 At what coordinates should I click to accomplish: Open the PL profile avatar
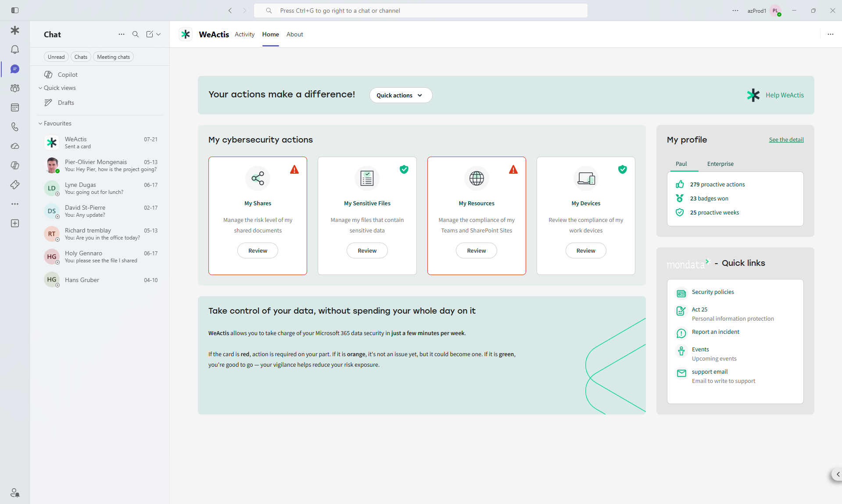tap(775, 11)
